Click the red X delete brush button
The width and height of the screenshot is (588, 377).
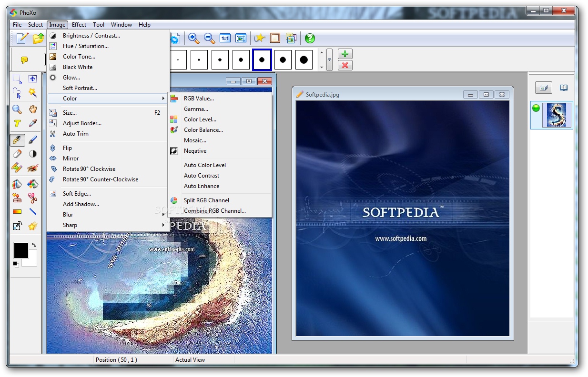click(345, 65)
